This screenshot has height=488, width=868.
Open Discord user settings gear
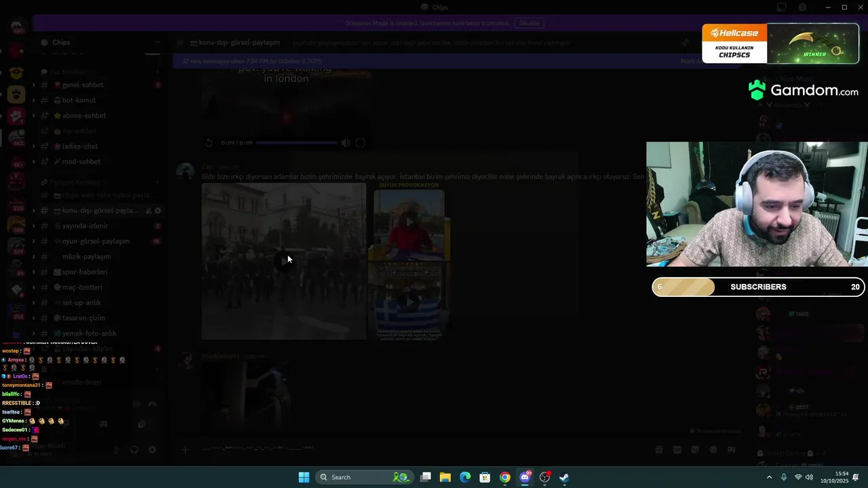pos(152,449)
